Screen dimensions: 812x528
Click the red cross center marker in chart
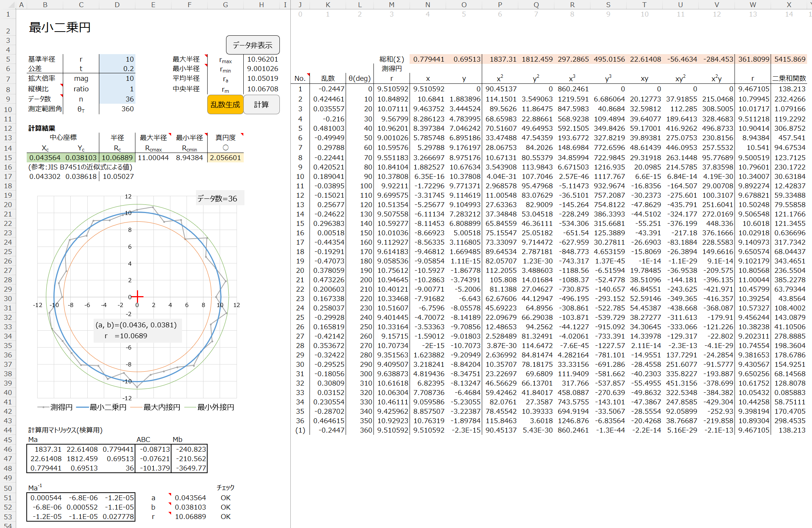[138, 297]
